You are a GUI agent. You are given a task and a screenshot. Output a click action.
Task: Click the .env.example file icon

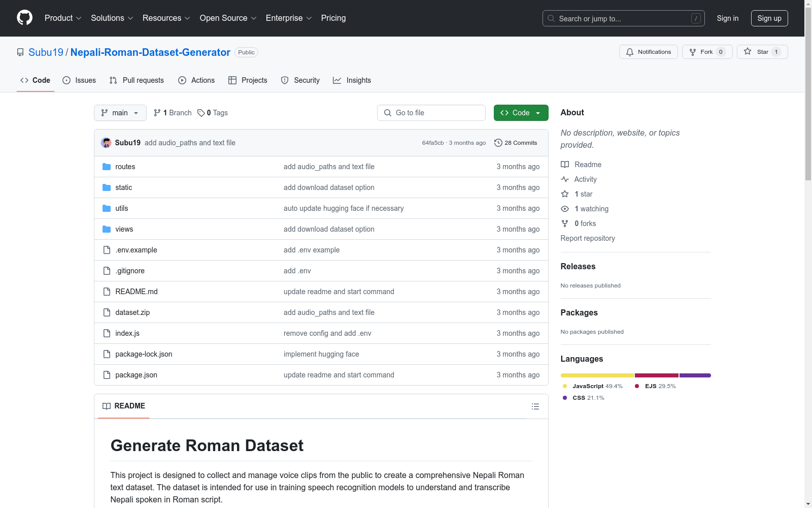click(x=107, y=250)
